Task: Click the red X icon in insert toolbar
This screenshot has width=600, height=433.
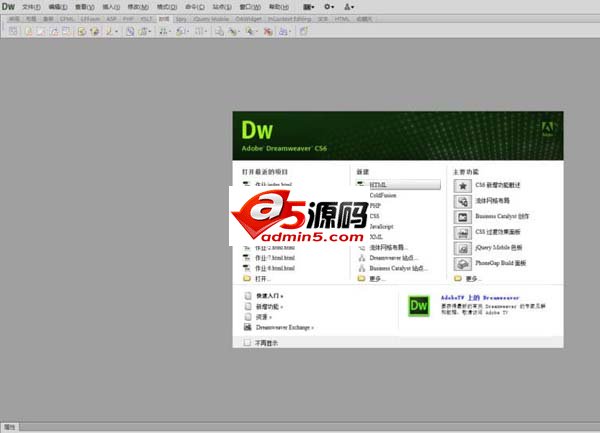Action: [268, 31]
